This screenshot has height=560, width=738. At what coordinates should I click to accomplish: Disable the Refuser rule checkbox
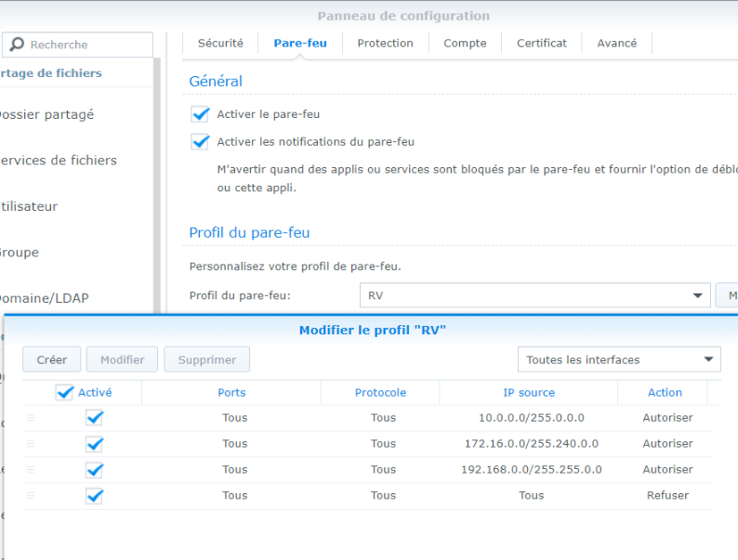pyautogui.click(x=94, y=496)
